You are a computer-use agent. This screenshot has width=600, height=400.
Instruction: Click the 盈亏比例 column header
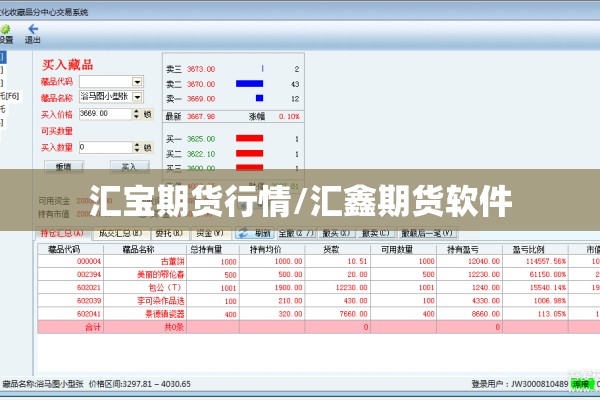tap(528, 250)
